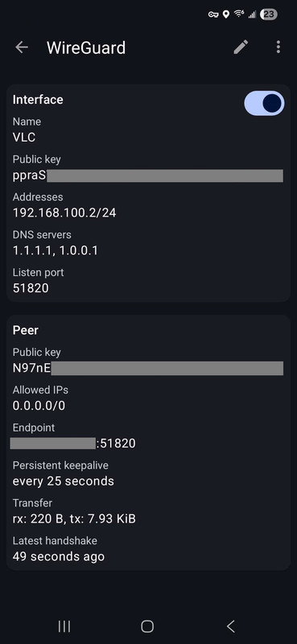Tap the Android navigation back button
Image resolution: width=297 pixels, height=644 pixels.
click(x=231, y=626)
